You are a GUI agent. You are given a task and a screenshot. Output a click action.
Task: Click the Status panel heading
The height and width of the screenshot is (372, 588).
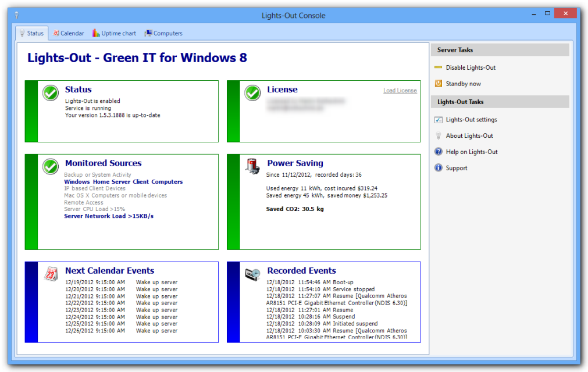(78, 89)
